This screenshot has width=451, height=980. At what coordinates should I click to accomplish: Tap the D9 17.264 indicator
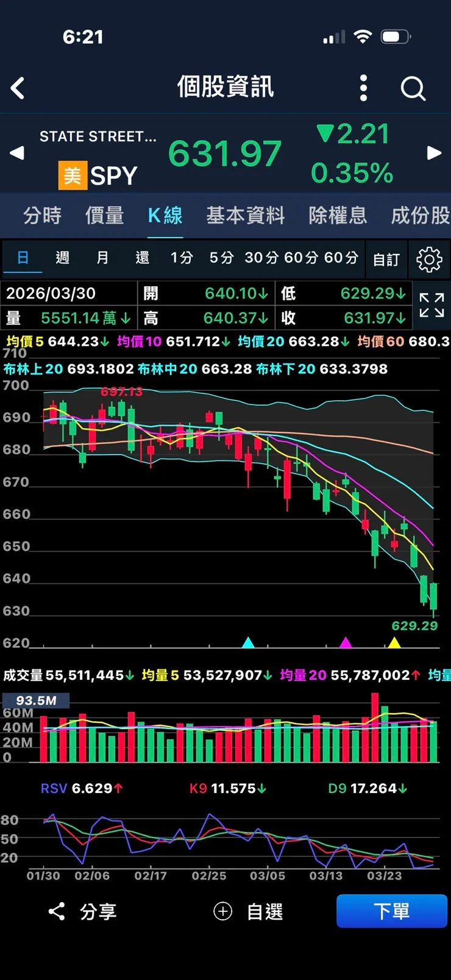(x=368, y=789)
